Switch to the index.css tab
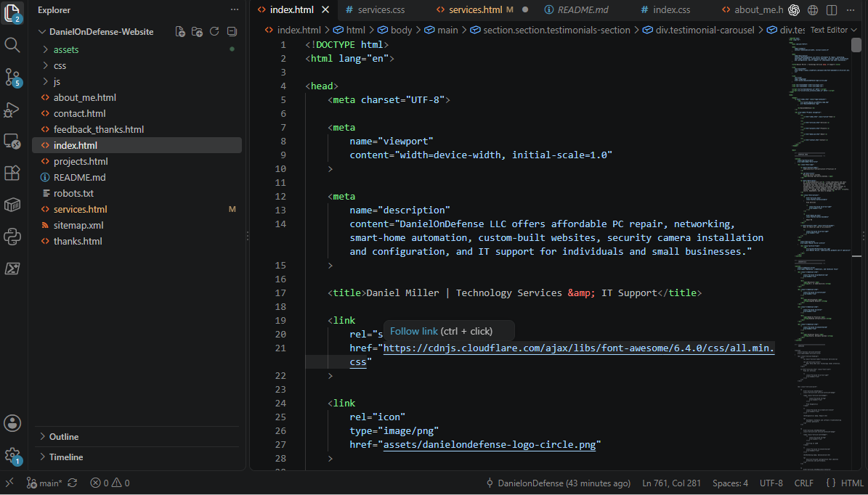Screen dimensions: 868x495 pyautogui.click(x=665, y=10)
